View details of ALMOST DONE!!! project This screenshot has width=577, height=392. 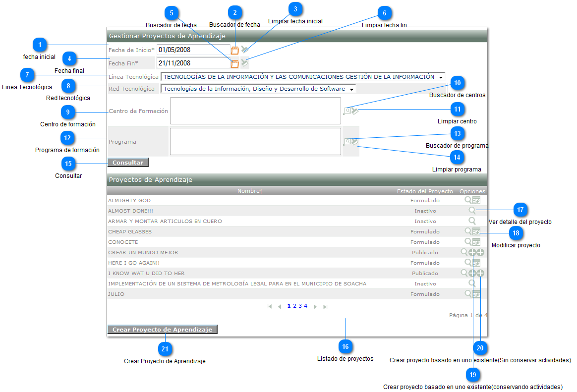click(472, 211)
